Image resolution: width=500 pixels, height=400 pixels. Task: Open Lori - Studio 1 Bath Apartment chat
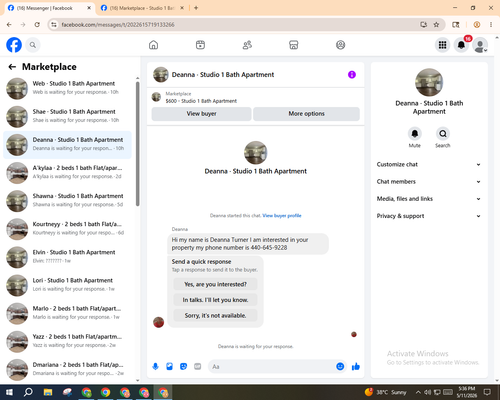click(x=68, y=285)
